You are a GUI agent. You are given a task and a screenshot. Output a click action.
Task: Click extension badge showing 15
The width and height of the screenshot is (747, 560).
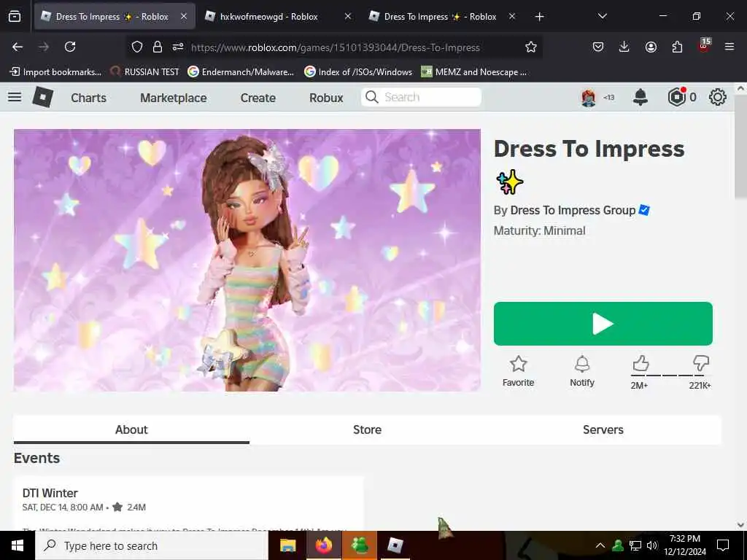point(704,45)
